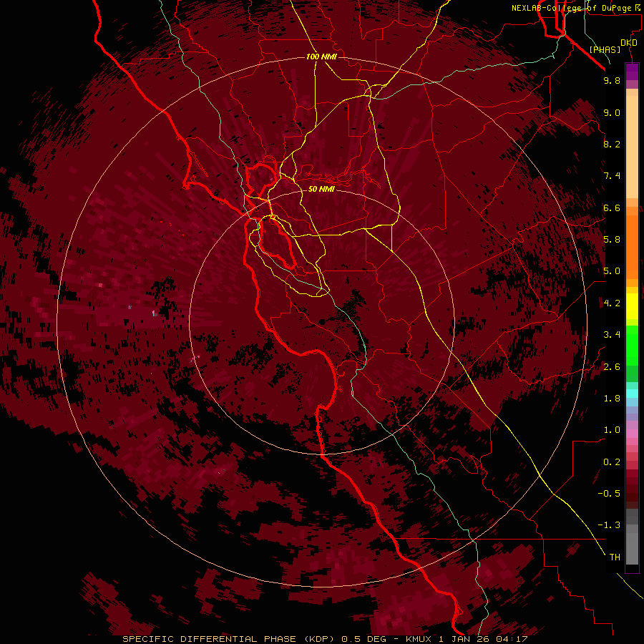This screenshot has width=644, height=644.
Task: Click the 8.2 value on the color scale
Action: coord(612,144)
